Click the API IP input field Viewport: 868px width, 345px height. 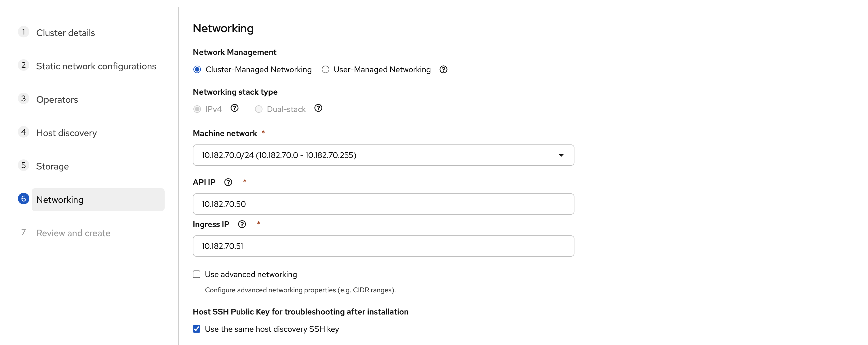pyautogui.click(x=383, y=204)
